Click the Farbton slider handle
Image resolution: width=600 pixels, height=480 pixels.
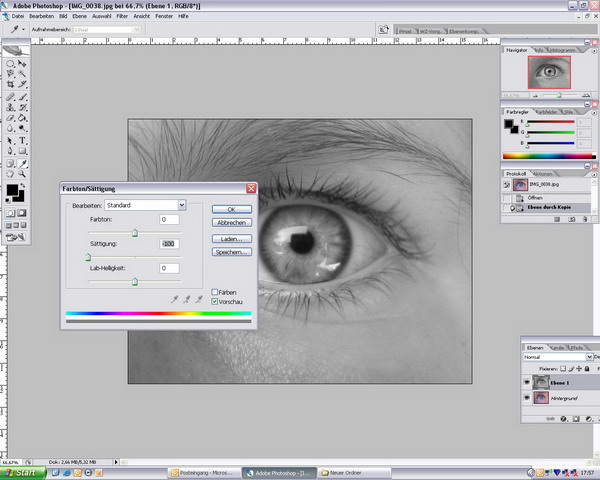click(x=135, y=233)
